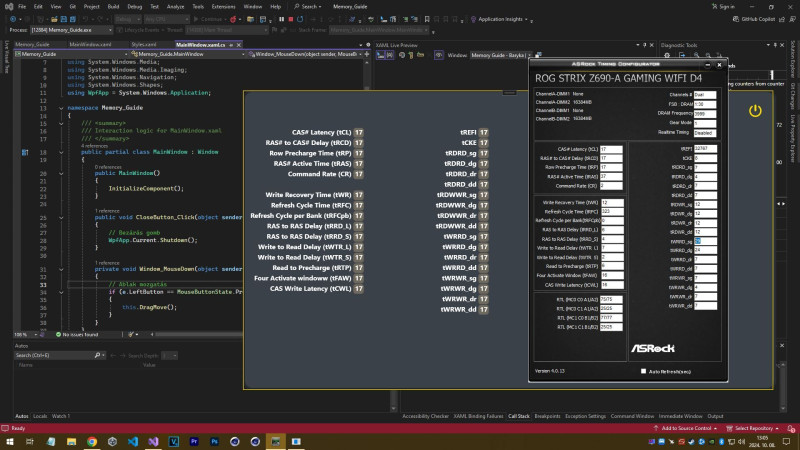Viewport: 800px width, 450px height.
Task: Click Select Repository in the status bar
Action: coord(753,429)
